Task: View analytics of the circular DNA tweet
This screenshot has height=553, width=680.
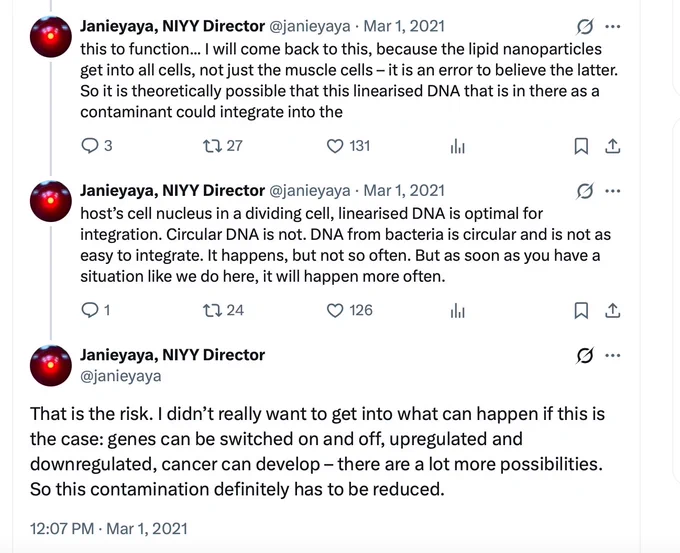Action: tap(458, 311)
